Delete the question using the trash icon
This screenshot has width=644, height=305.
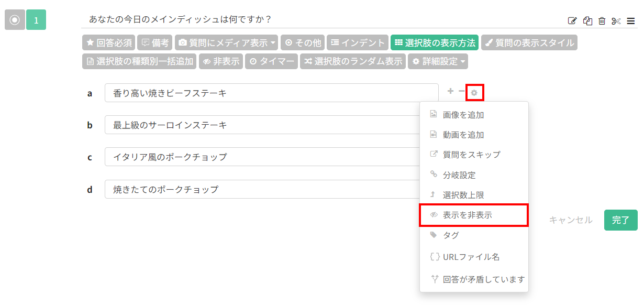pyautogui.click(x=602, y=21)
